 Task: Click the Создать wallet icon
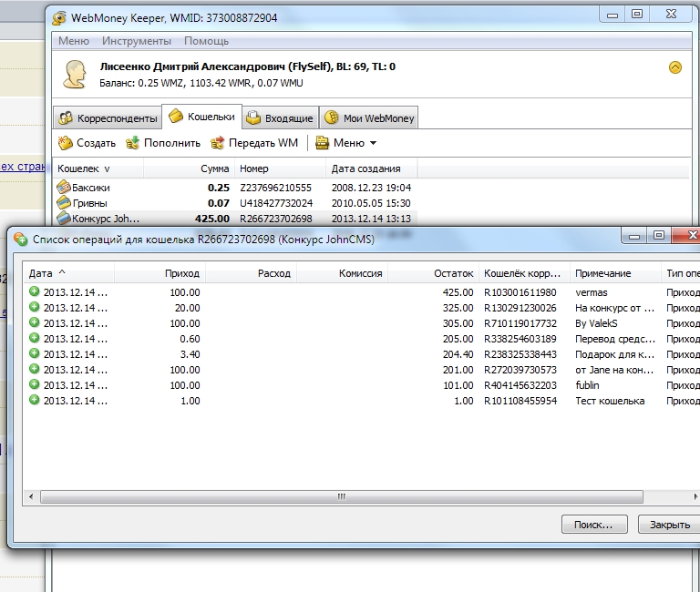65,143
